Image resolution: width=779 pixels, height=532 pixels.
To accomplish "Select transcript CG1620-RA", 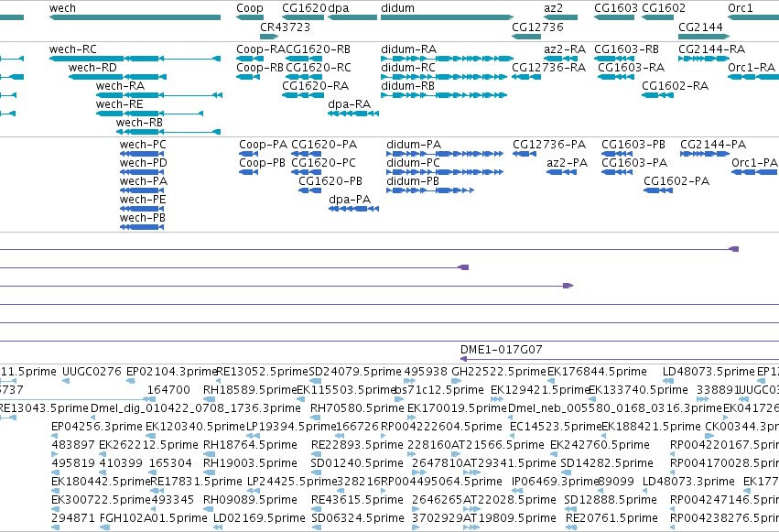I will [x=303, y=95].
